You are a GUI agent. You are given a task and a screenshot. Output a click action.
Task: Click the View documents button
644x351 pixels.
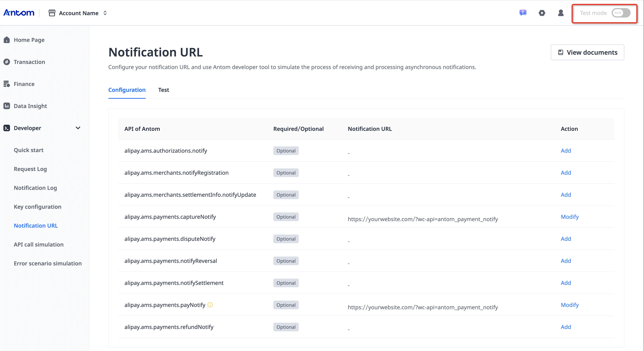click(587, 53)
